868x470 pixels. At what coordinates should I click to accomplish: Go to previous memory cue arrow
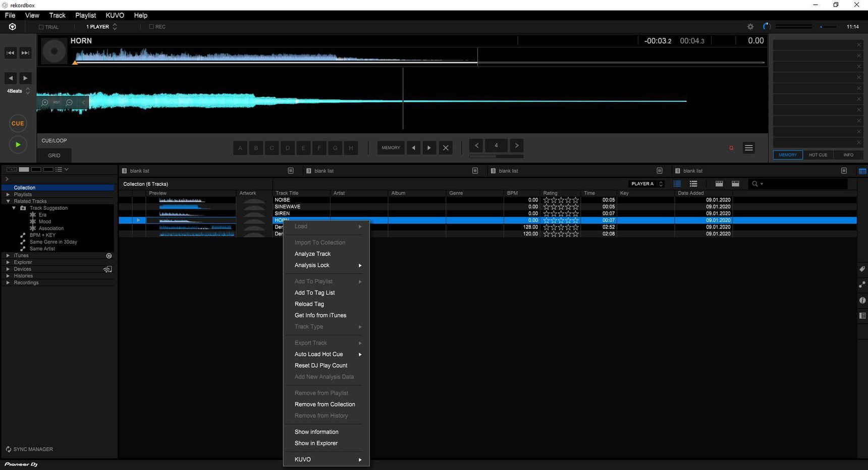click(413, 148)
